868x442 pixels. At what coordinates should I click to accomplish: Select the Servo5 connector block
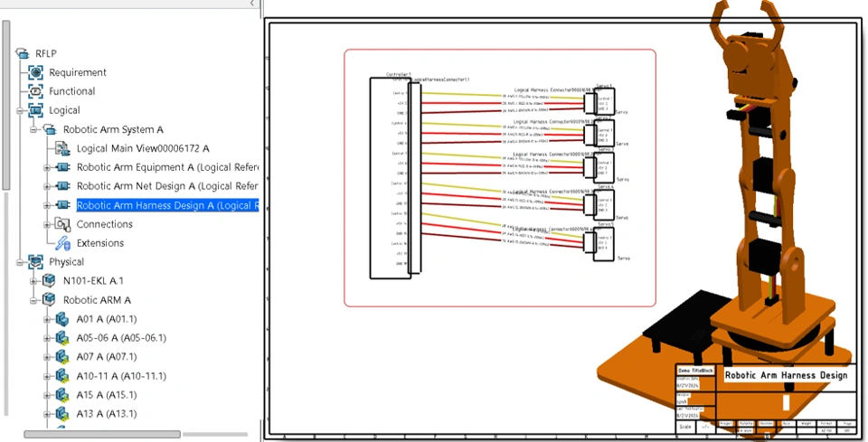pos(603,244)
